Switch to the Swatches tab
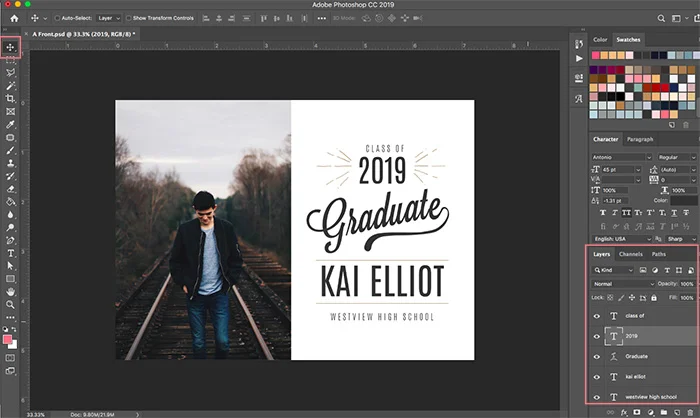This screenshot has width=700, height=418. pos(628,40)
